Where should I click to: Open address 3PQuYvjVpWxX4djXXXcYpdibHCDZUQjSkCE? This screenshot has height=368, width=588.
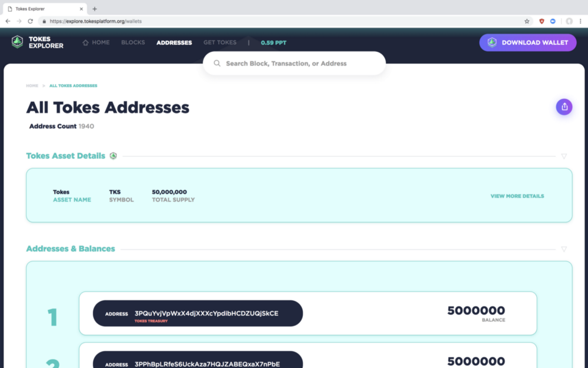tap(198, 313)
